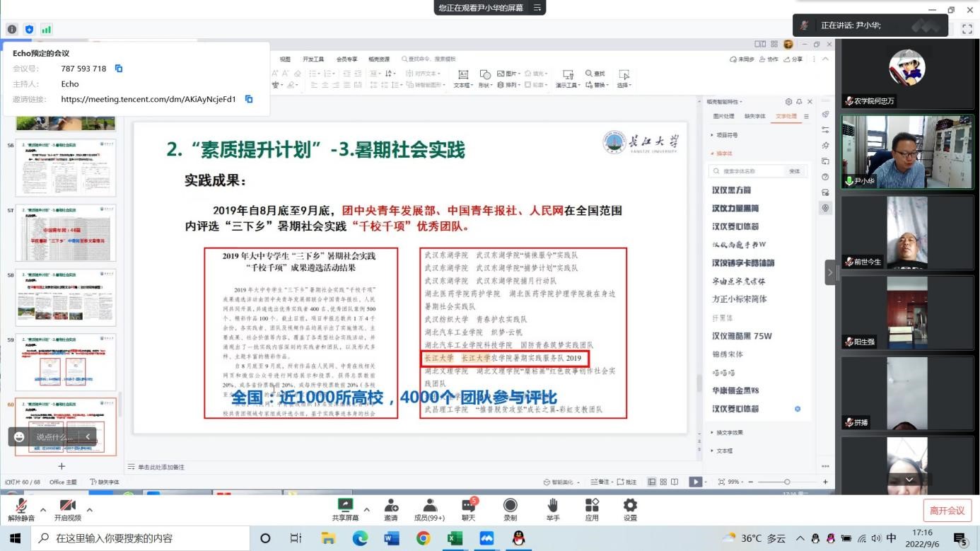The width and height of the screenshot is (980, 551).
Task: Open the 邀请 invite panel
Action: tap(390, 510)
